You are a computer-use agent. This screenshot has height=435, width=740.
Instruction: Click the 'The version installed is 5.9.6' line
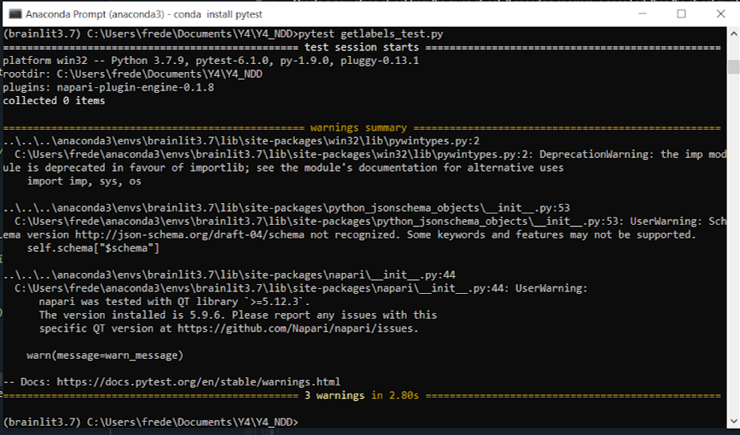[x=238, y=315]
